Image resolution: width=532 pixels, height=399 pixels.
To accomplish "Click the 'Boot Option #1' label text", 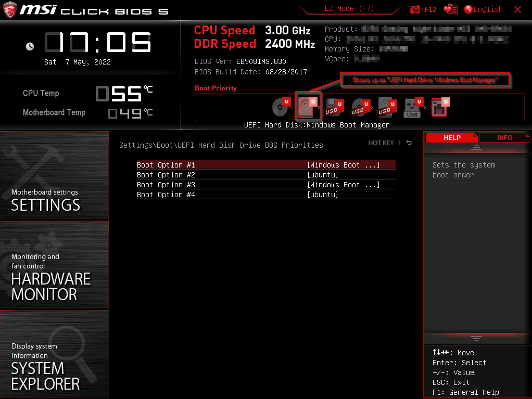I will [x=166, y=165].
